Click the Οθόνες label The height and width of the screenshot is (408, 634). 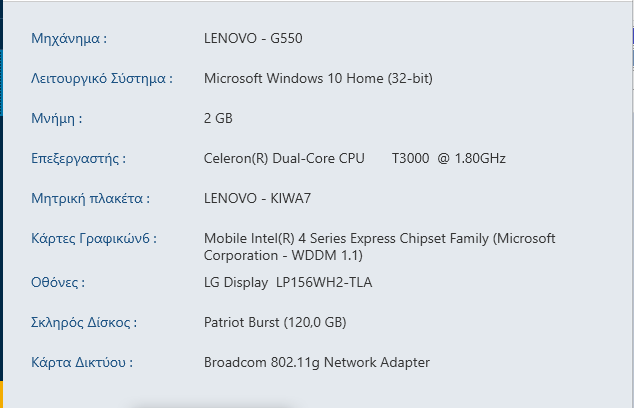[58, 282]
